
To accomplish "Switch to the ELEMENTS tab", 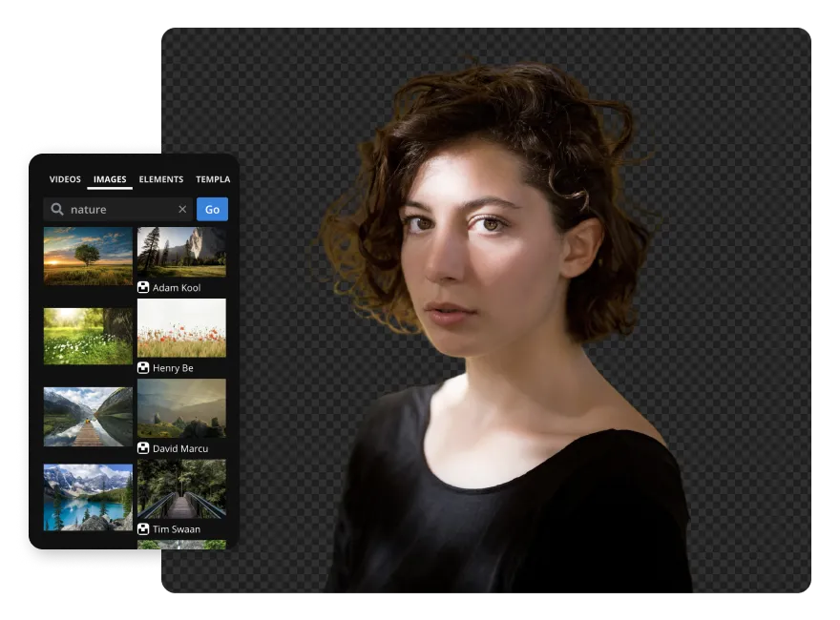I will [x=160, y=179].
